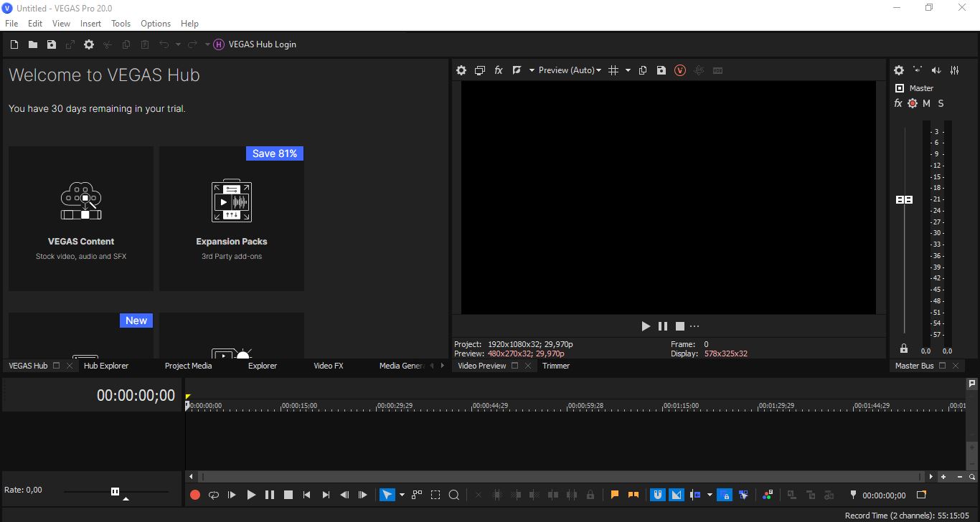Toggle lock envelopes to events

click(725, 495)
